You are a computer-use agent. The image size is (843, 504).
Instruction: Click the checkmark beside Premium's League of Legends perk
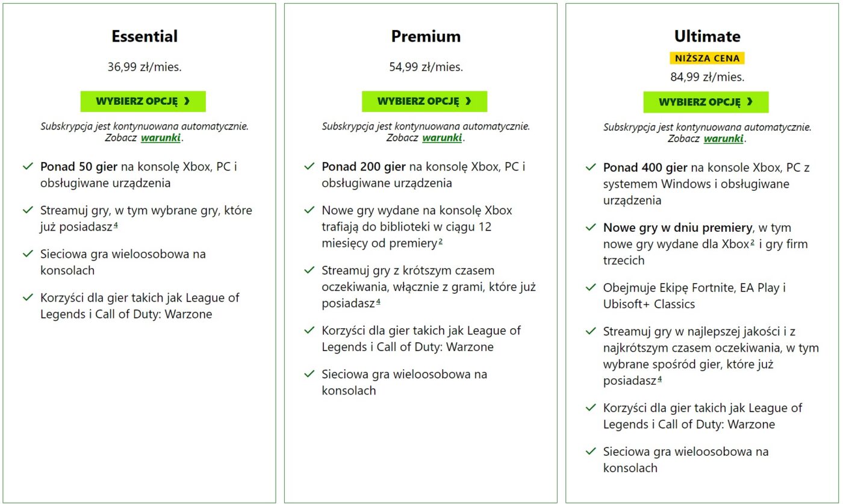(x=309, y=331)
